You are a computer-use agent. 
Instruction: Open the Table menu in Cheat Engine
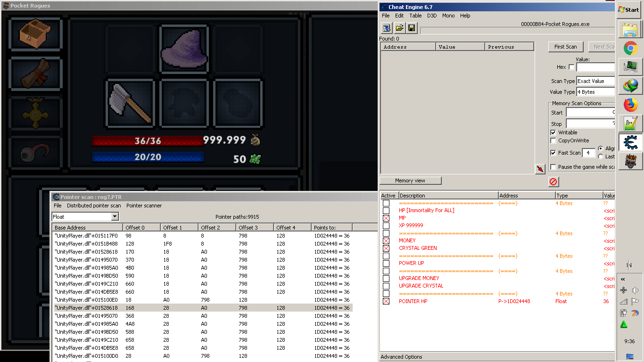[415, 16]
